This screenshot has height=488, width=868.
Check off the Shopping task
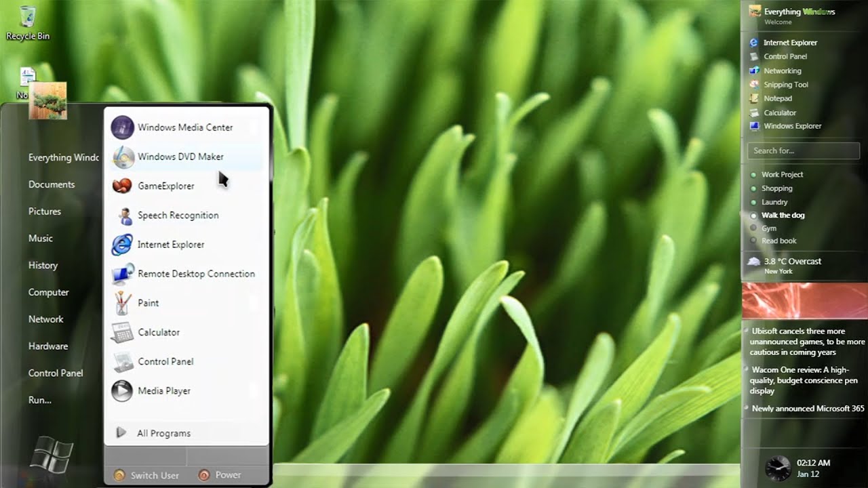coord(753,188)
